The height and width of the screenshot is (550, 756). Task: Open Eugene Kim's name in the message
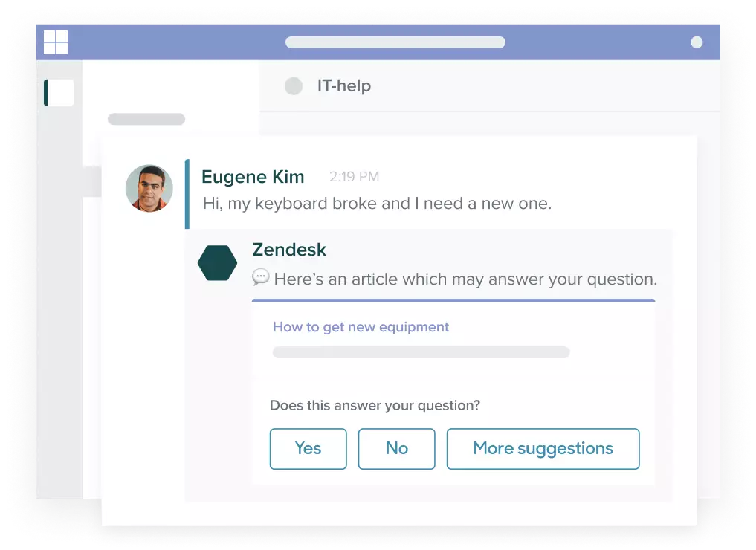pyautogui.click(x=253, y=177)
